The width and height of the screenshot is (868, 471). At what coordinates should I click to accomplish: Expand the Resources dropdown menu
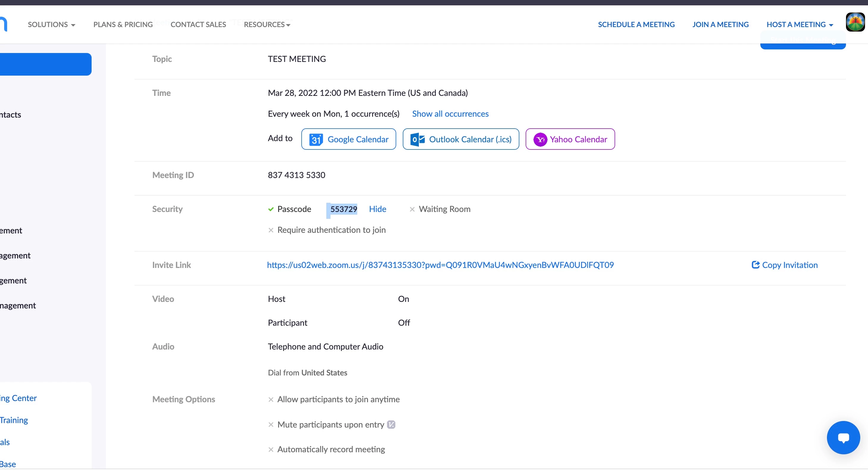267,25
